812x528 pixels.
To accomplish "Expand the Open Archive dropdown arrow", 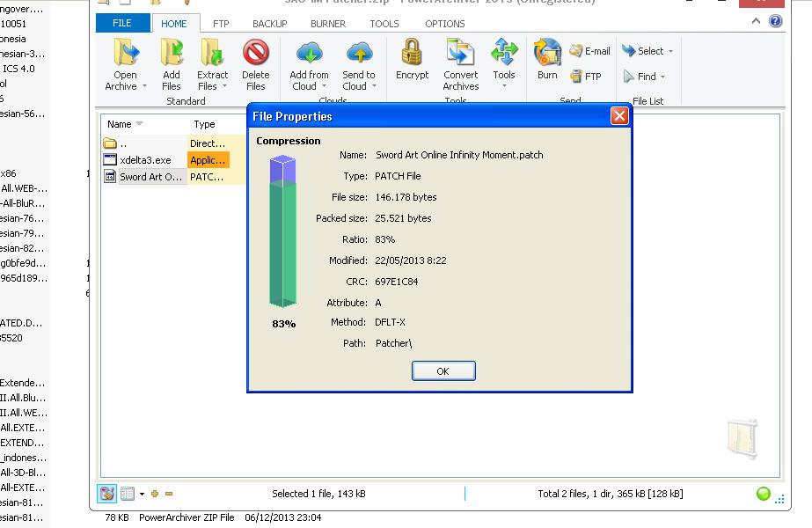I will 144,86.
